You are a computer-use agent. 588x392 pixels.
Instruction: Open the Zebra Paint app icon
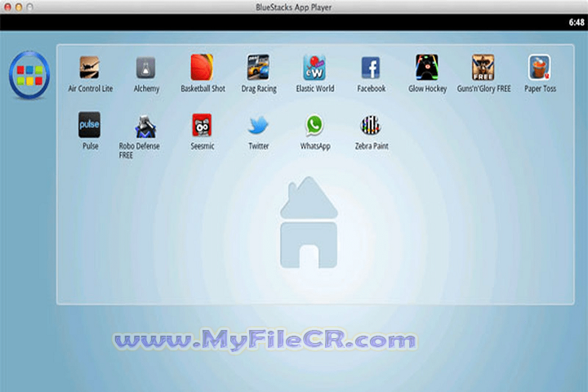[x=371, y=125]
